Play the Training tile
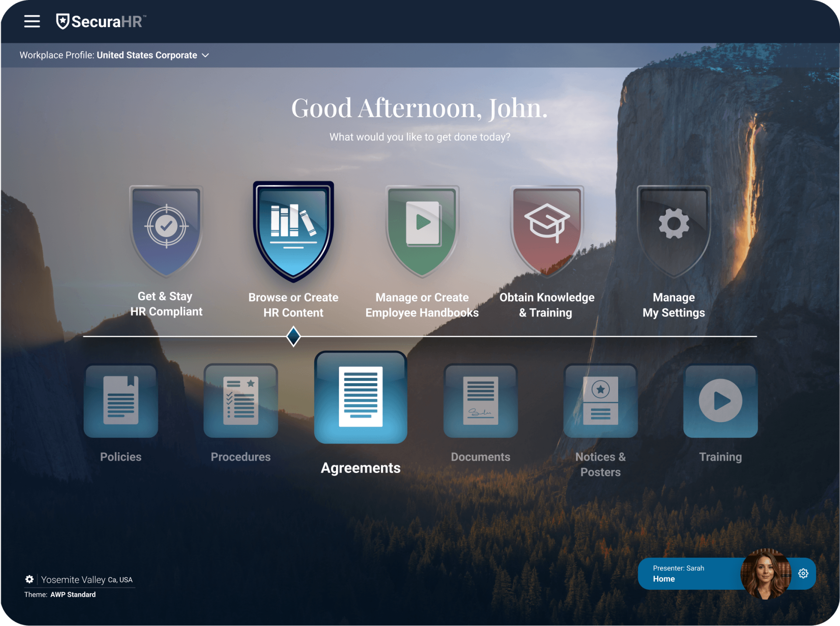This screenshot has height=626, width=840. click(x=720, y=400)
